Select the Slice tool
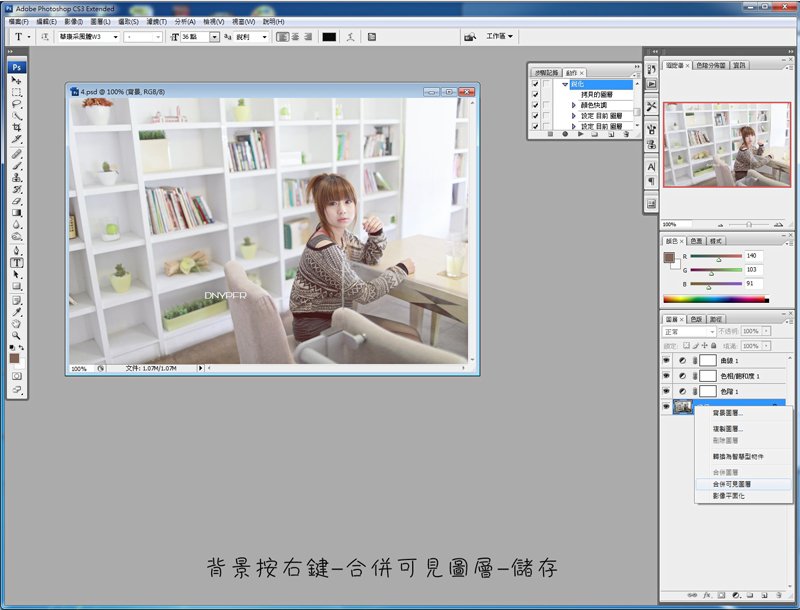Image resolution: width=800 pixels, height=610 pixels. [16, 139]
